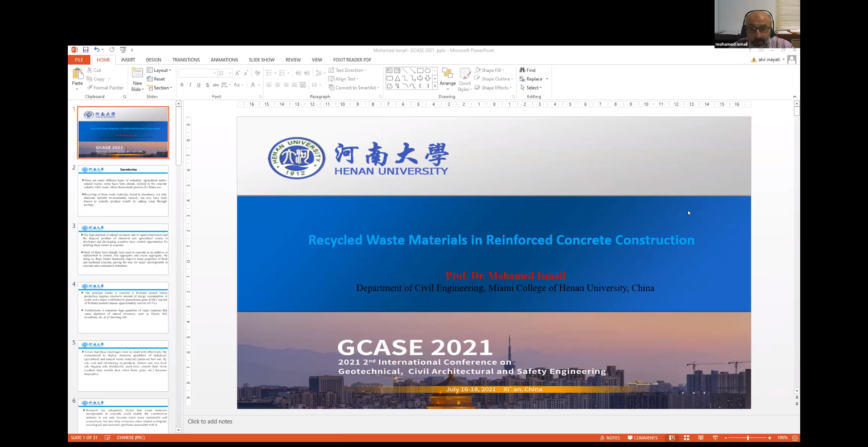Switch to Reading view
This screenshot has width=868, height=447.
click(x=701, y=438)
